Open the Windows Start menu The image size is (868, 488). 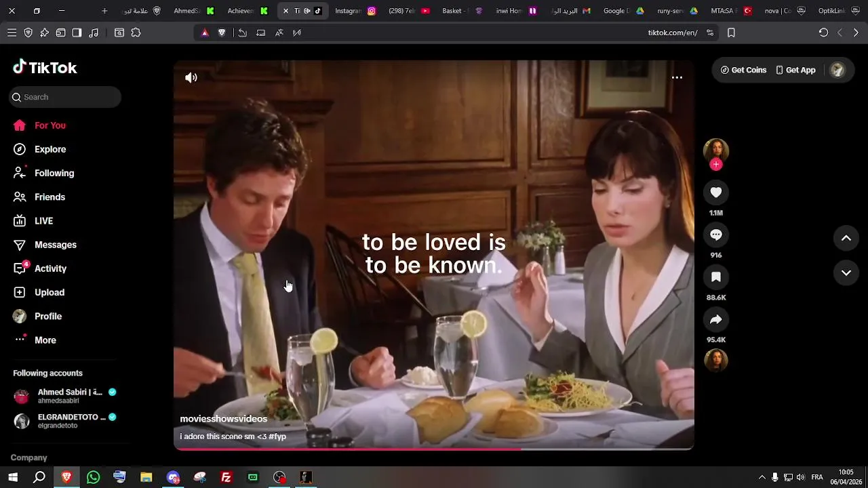coord(13,477)
